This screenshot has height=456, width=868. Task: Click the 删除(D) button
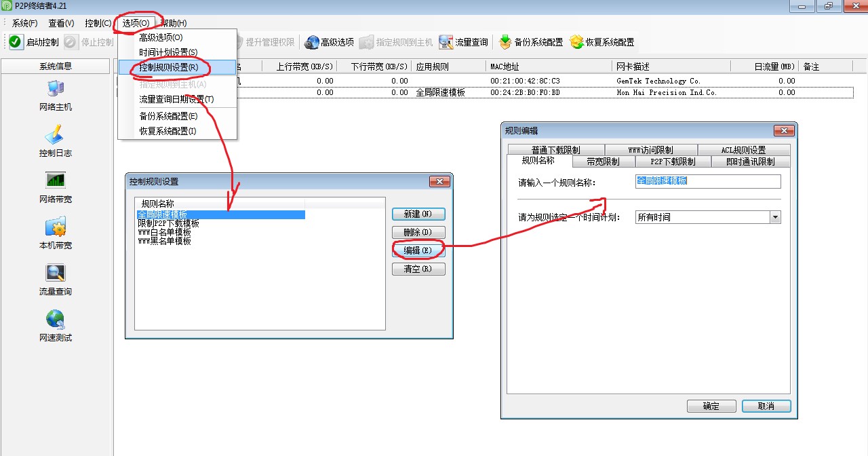click(x=418, y=232)
